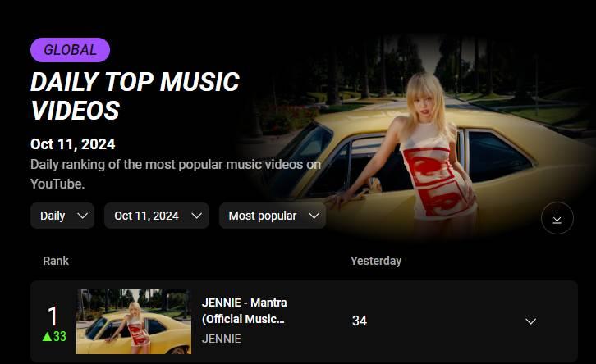Expand the JENNIE Mantra row details
The width and height of the screenshot is (596, 364).
pyautogui.click(x=530, y=321)
